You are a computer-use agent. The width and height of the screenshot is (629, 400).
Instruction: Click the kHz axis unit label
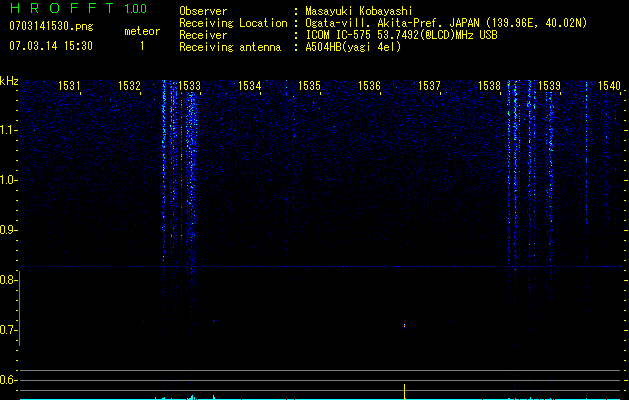click(x=9, y=81)
